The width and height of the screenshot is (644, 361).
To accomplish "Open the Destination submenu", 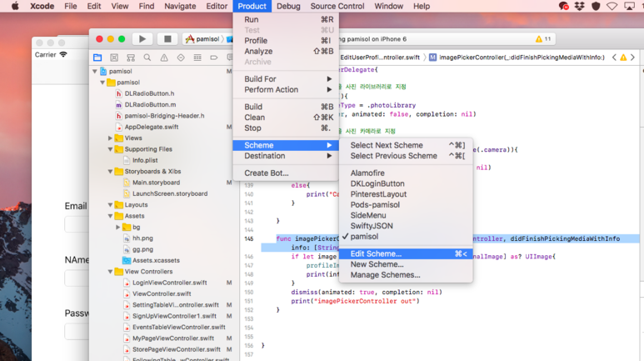I will click(x=286, y=156).
